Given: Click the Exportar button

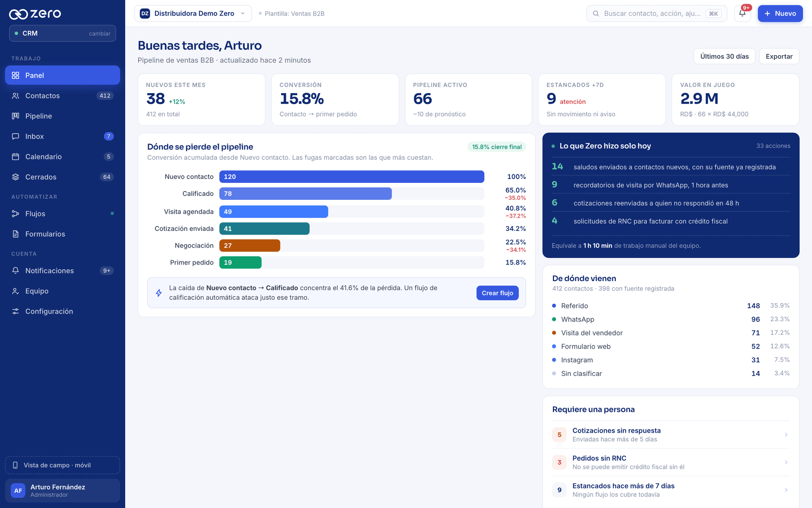Looking at the screenshot, I should 779,56.
